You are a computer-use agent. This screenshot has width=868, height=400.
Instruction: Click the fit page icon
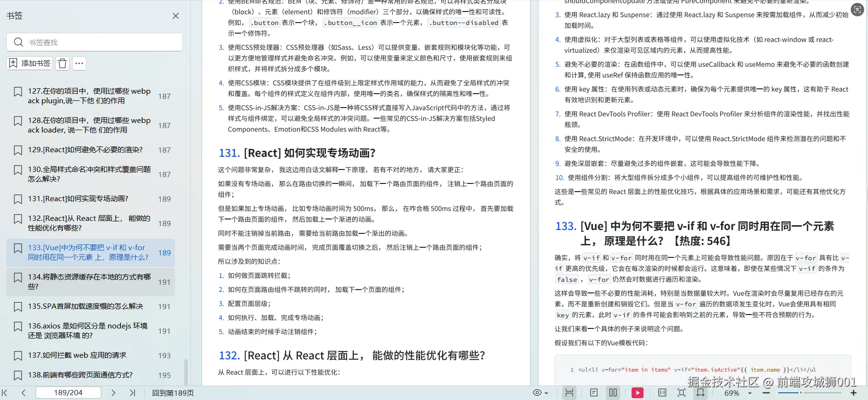(x=681, y=393)
